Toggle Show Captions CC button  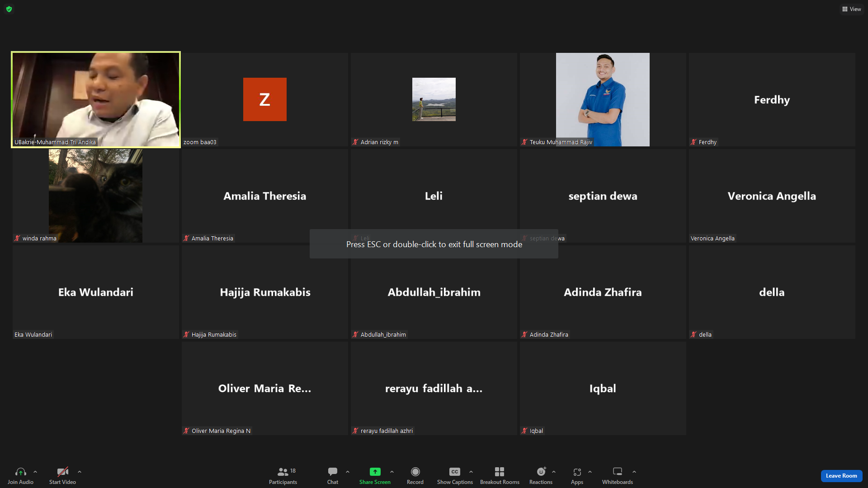coord(455,472)
